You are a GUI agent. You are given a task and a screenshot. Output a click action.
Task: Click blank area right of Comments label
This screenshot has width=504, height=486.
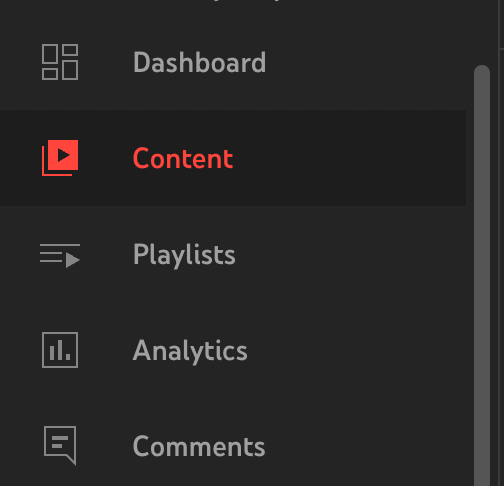tap(367, 446)
